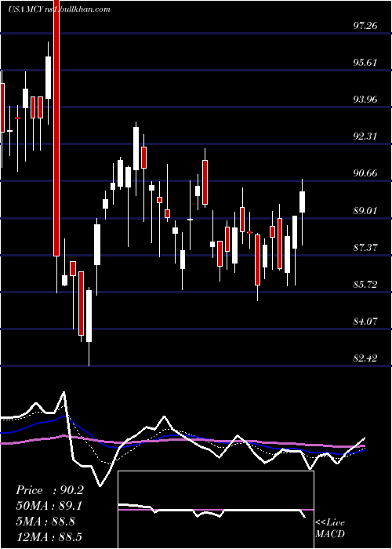The image size is (392, 549).
Task: Click the 84.07 price axis label
Action: click(x=365, y=322)
